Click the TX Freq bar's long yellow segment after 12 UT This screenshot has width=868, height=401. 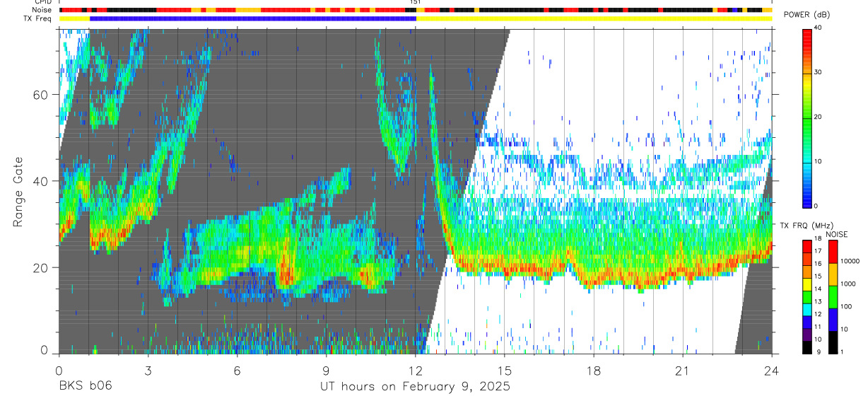click(x=594, y=18)
